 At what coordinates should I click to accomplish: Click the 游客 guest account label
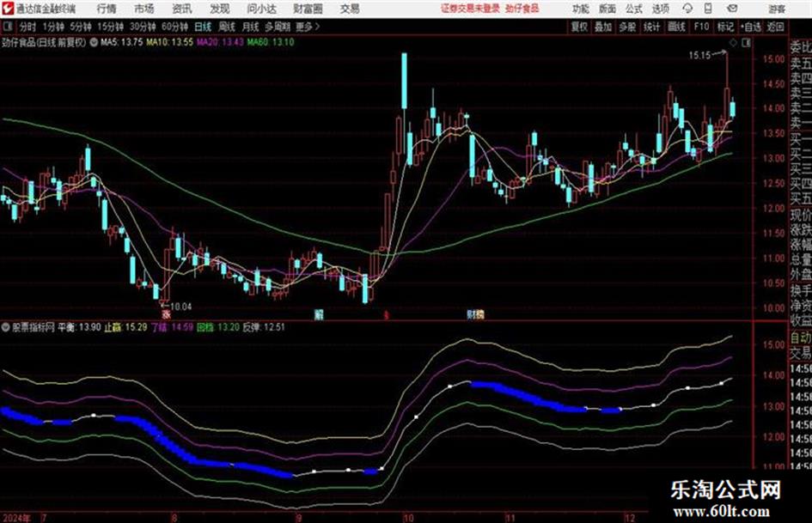pos(777,9)
